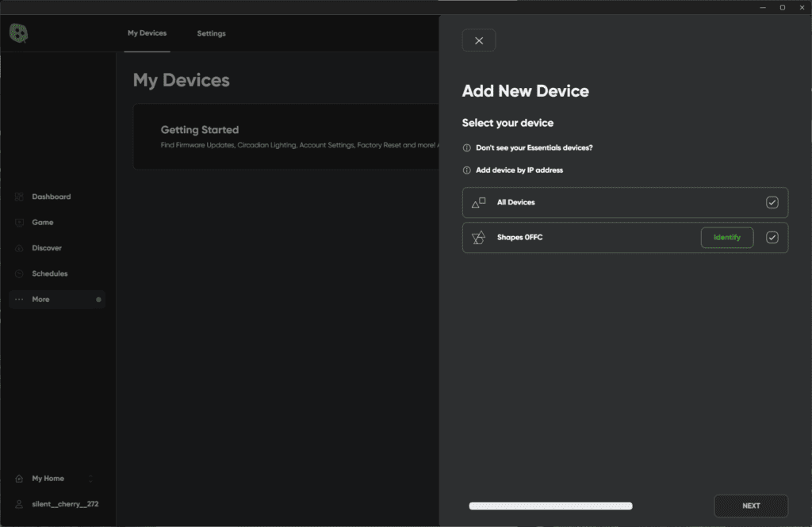The width and height of the screenshot is (812, 527).
Task: Close the Add New Device panel
Action: click(x=479, y=40)
